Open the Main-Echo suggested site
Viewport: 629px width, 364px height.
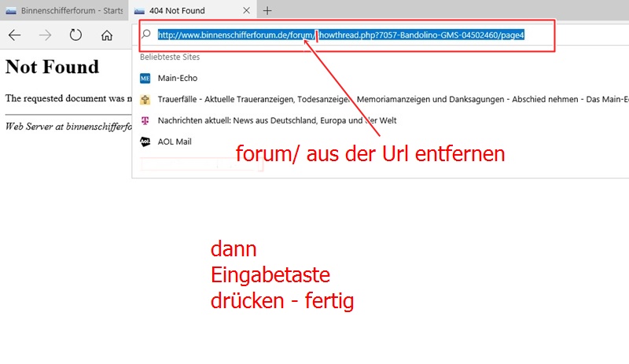(177, 79)
